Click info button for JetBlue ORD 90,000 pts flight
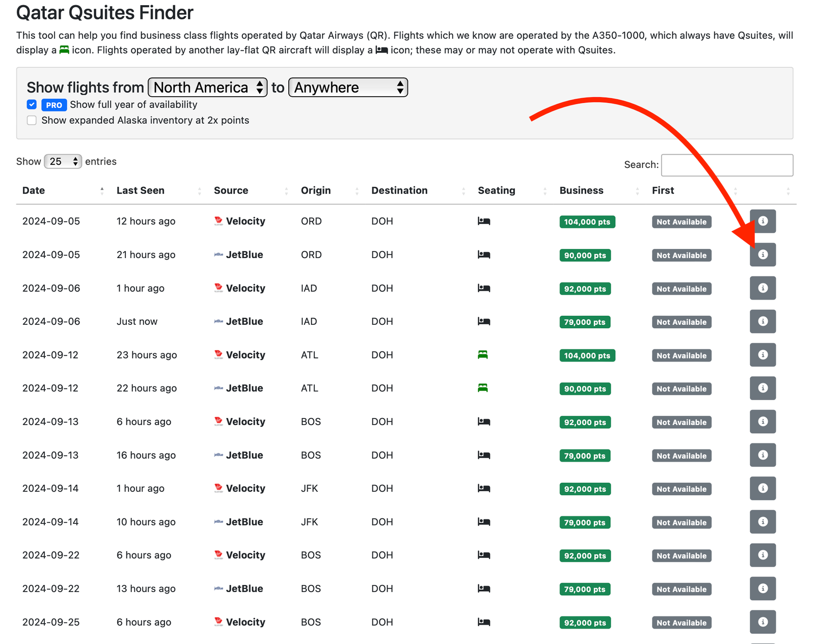The image size is (815, 644). point(762,255)
